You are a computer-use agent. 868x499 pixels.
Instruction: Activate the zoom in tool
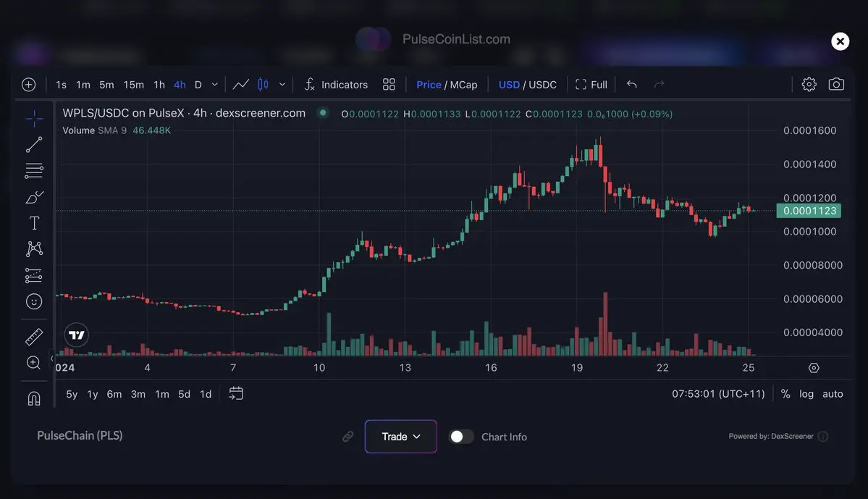tap(34, 363)
